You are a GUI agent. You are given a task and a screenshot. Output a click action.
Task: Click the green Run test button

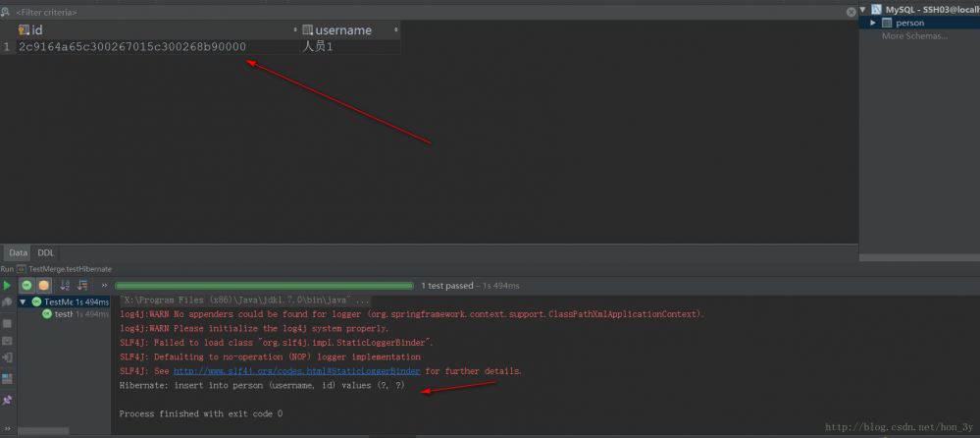[7, 285]
